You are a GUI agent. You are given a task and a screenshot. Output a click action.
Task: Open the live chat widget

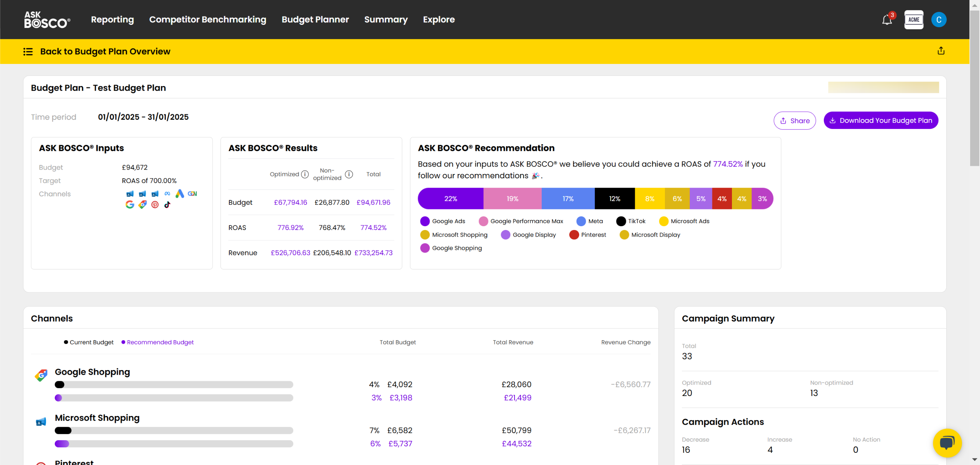(x=947, y=443)
